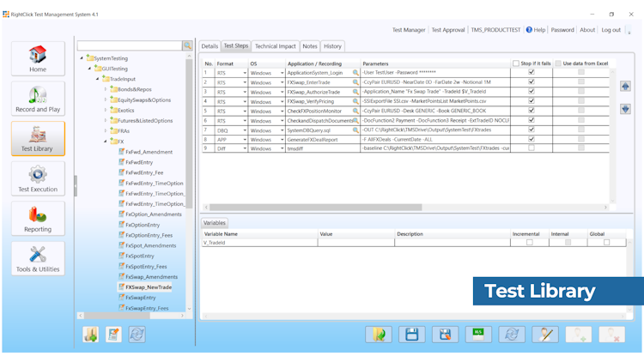Switch to the Details tab
Viewport: 644px width, 362px height.
tap(210, 46)
